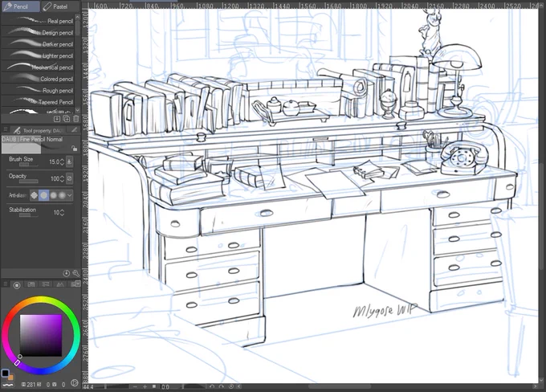Toggle the lock on DAUB Fine Pencil
Screen dimensions: 546x392
pyautogui.click(x=74, y=149)
